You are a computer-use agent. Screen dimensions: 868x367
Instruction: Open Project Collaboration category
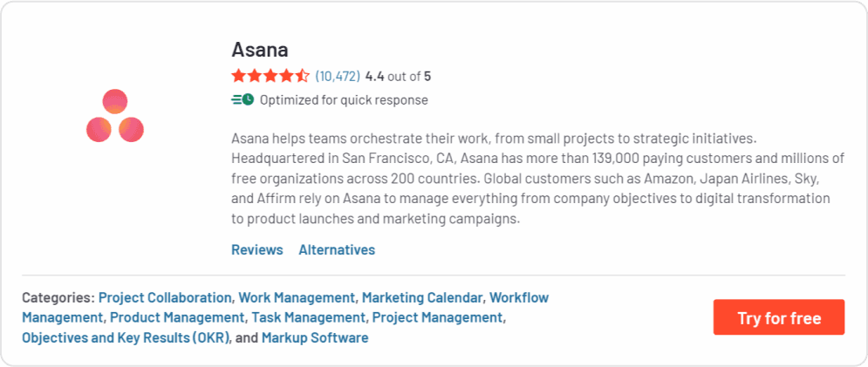coord(165,297)
